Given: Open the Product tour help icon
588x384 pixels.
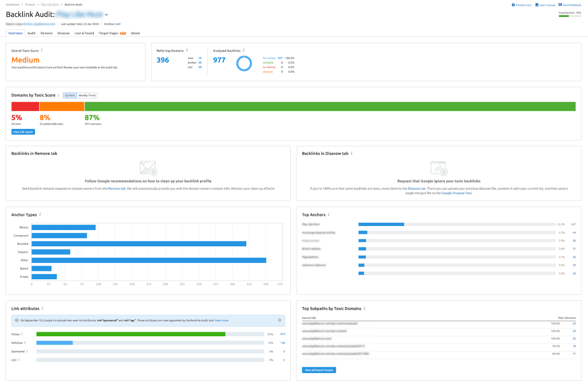Looking at the screenshot, I should [x=513, y=5].
